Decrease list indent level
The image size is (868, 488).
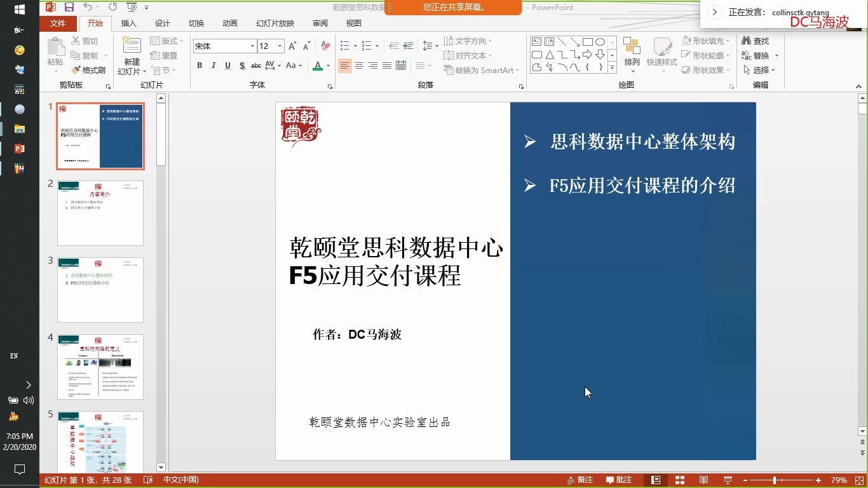coord(394,46)
